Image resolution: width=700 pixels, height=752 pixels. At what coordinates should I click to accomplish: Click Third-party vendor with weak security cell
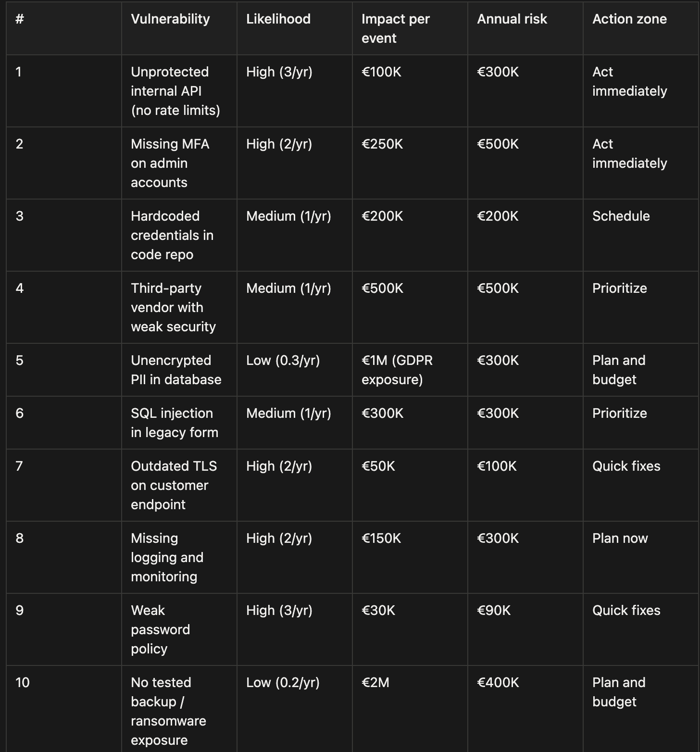pos(173,307)
